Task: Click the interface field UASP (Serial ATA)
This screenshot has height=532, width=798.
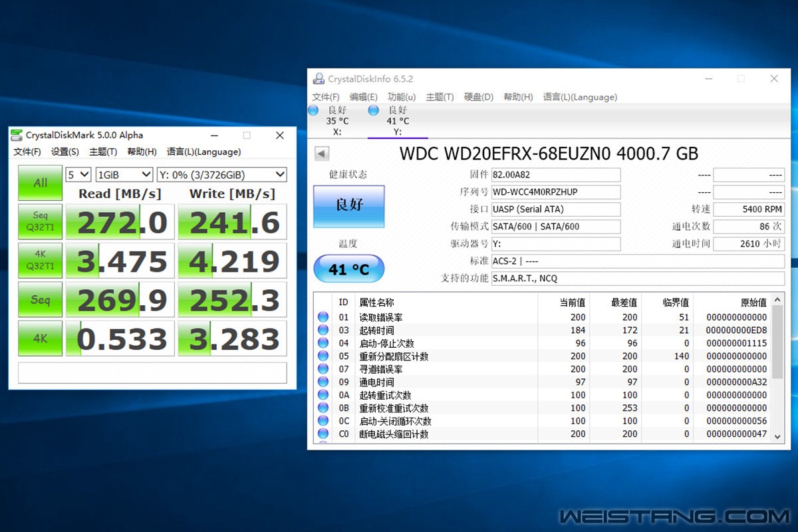Action: pos(556,209)
